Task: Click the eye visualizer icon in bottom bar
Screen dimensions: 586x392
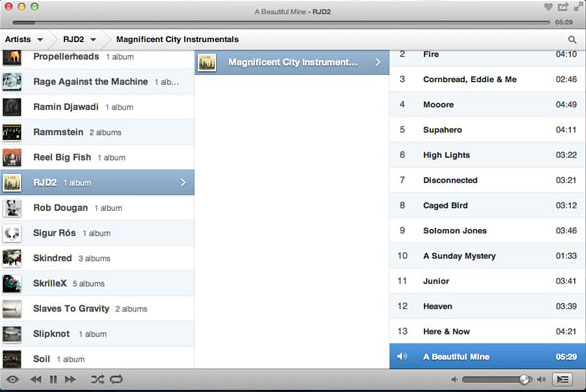Action: pos(12,379)
